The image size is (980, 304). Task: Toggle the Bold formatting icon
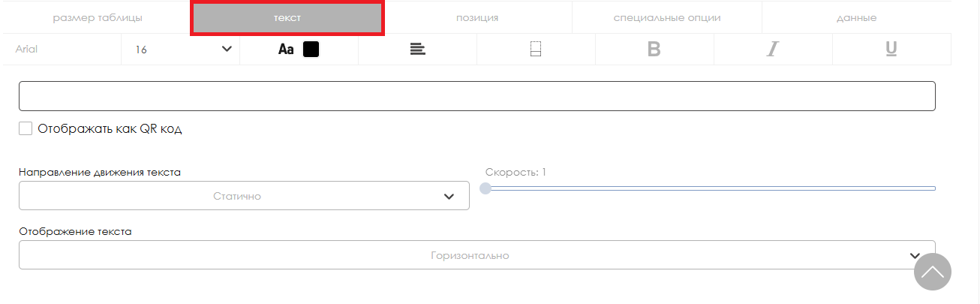coord(654,50)
